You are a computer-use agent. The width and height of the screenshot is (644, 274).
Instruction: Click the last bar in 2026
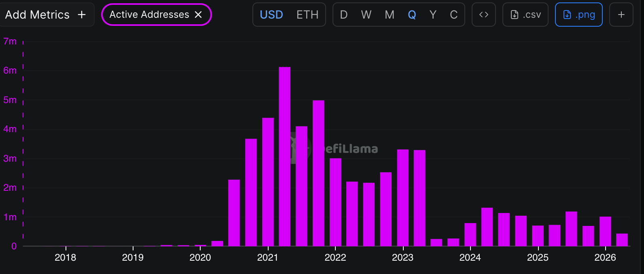[622, 240]
